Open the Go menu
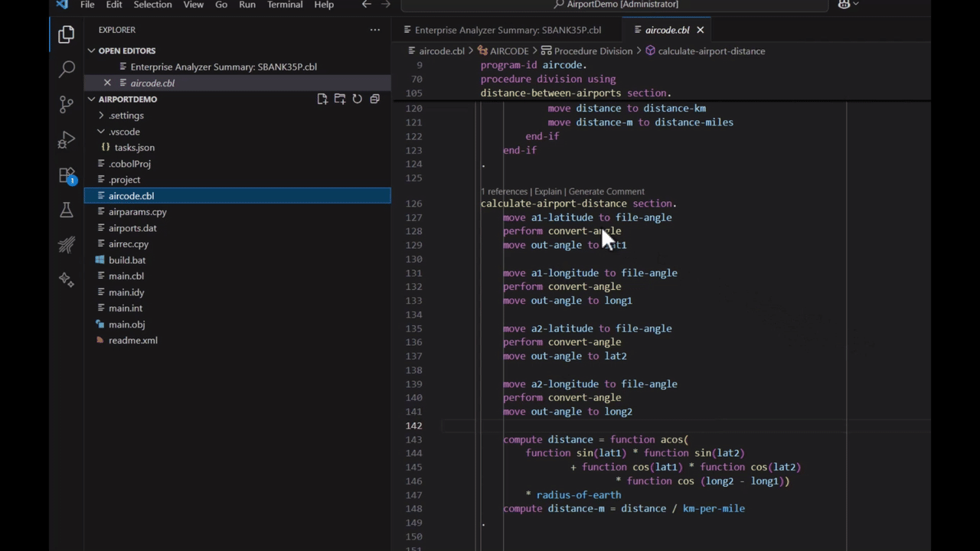The width and height of the screenshot is (980, 551). click(x=221, y=5)
